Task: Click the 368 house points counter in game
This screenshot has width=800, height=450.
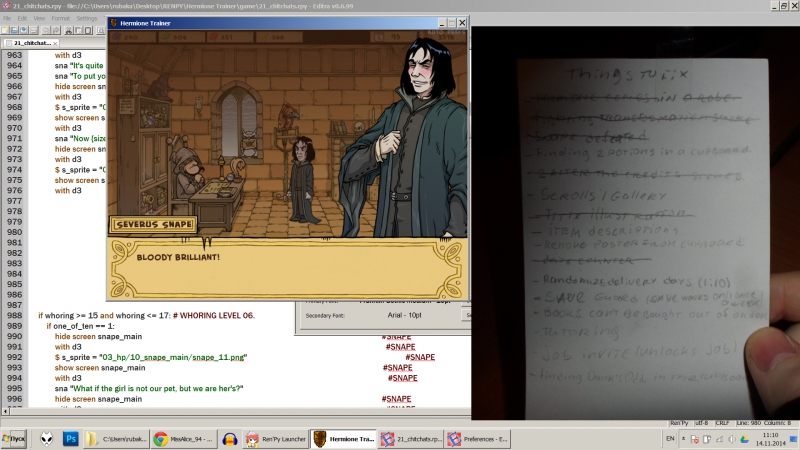Action: tap(278, 37)
